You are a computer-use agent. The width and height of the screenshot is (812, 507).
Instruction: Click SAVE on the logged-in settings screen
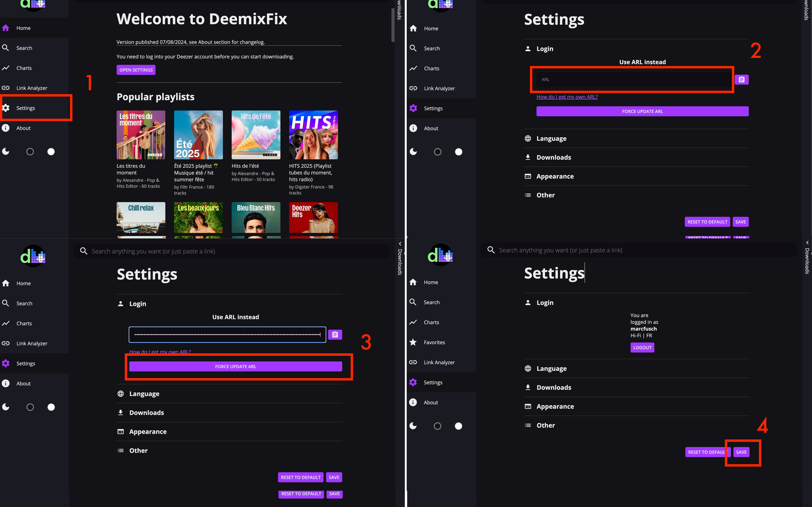click(x=741, y=452)
